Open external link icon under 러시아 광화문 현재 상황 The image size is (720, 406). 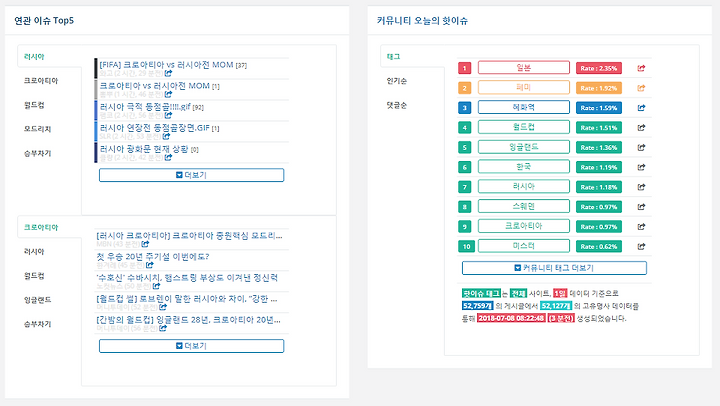pyautogui.click(x=169, y=158)
